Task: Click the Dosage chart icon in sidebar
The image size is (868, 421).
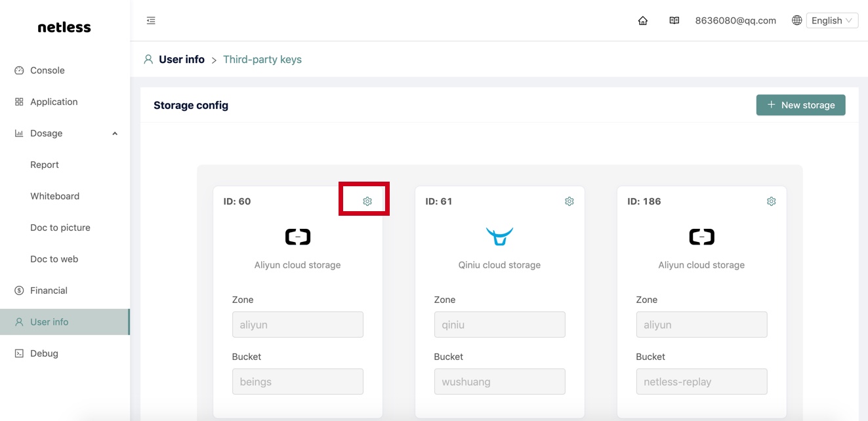Action: (x=19, y=133)
